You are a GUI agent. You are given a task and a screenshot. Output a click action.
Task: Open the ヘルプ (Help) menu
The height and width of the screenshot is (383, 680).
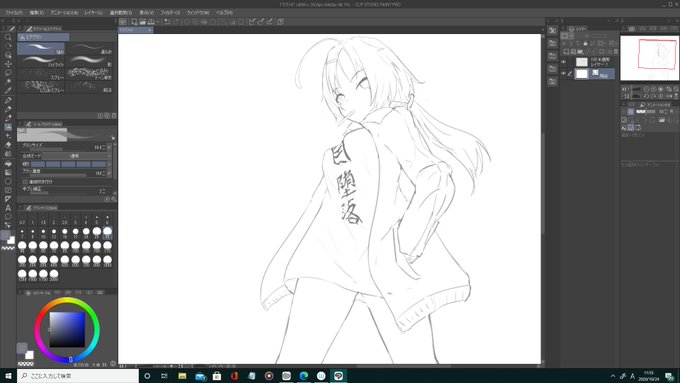coord(224,13)
